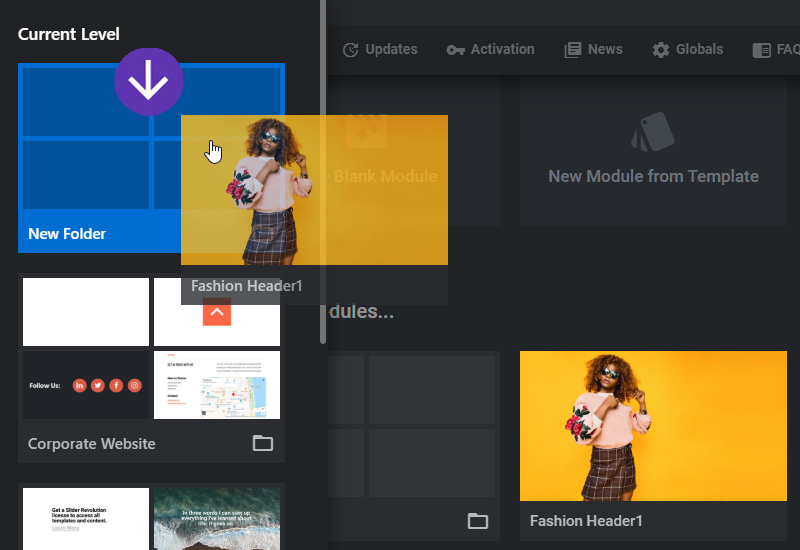
Task: Open the News tab
Action: click(593, 49)
